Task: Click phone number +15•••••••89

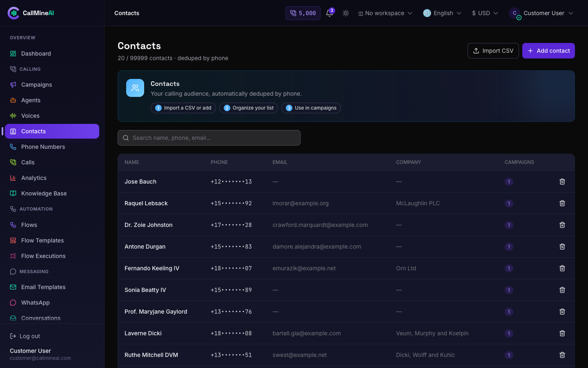Action: click(x=231, y=290)
